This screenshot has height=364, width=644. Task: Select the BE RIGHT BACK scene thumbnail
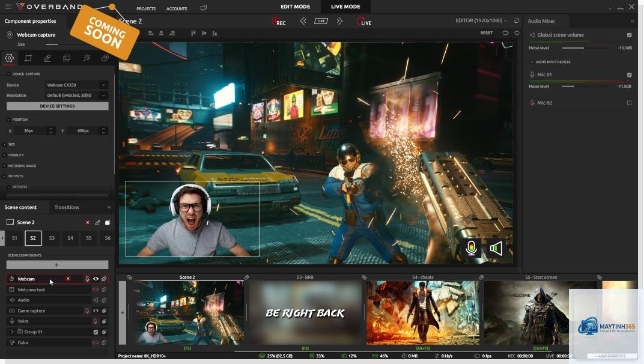point(305,313)
